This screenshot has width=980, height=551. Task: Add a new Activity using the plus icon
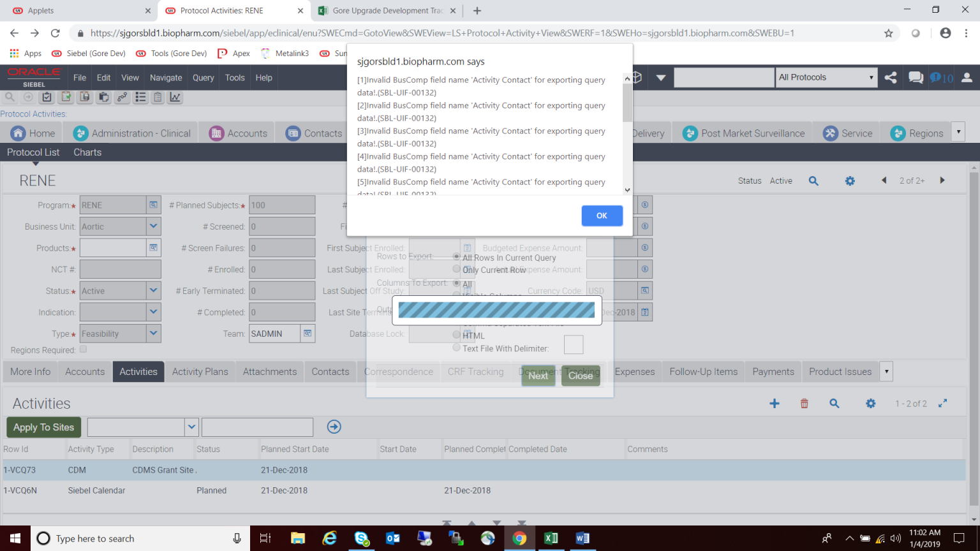coord(774,403)
